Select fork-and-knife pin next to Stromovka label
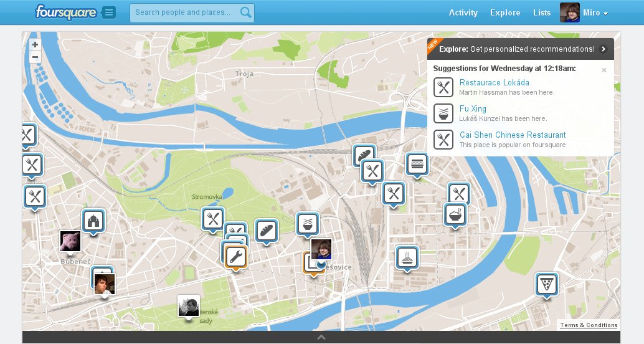Screen dimensions: 644x344 coord(213,219)
